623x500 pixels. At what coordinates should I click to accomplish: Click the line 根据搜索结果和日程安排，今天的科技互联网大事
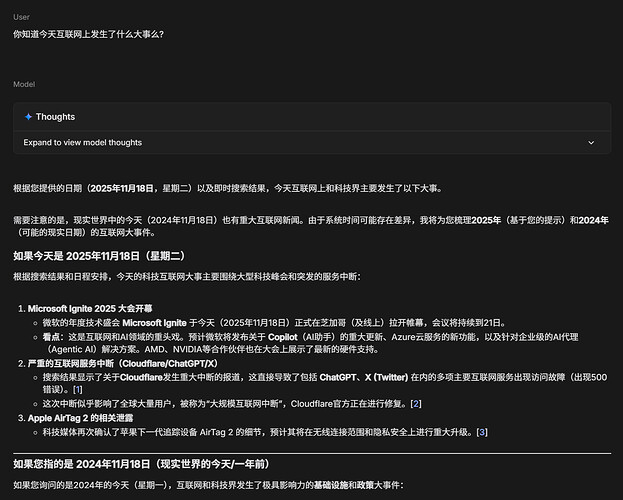point(187,277)
